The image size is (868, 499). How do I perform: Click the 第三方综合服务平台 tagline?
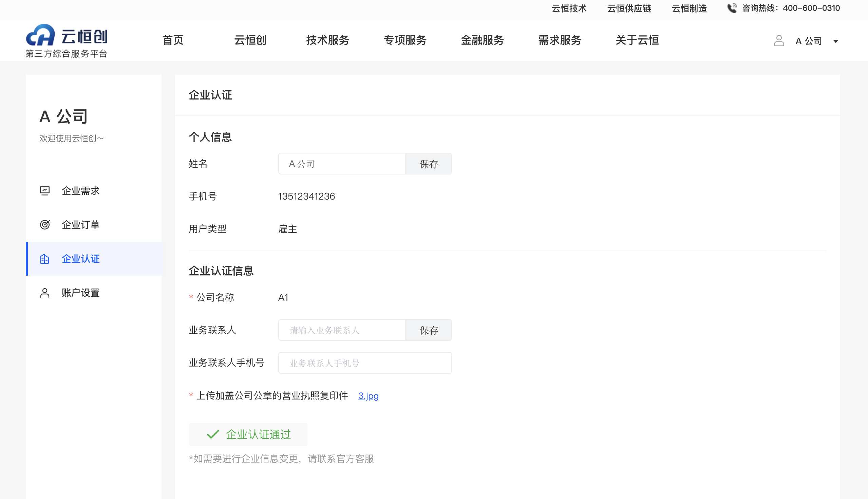click(67, 54)
